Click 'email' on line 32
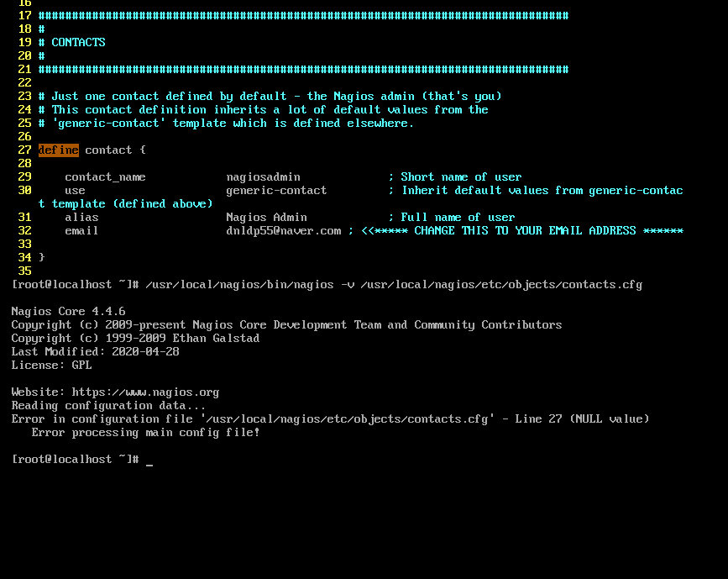 pyautogui.click(x=81, y=231)
